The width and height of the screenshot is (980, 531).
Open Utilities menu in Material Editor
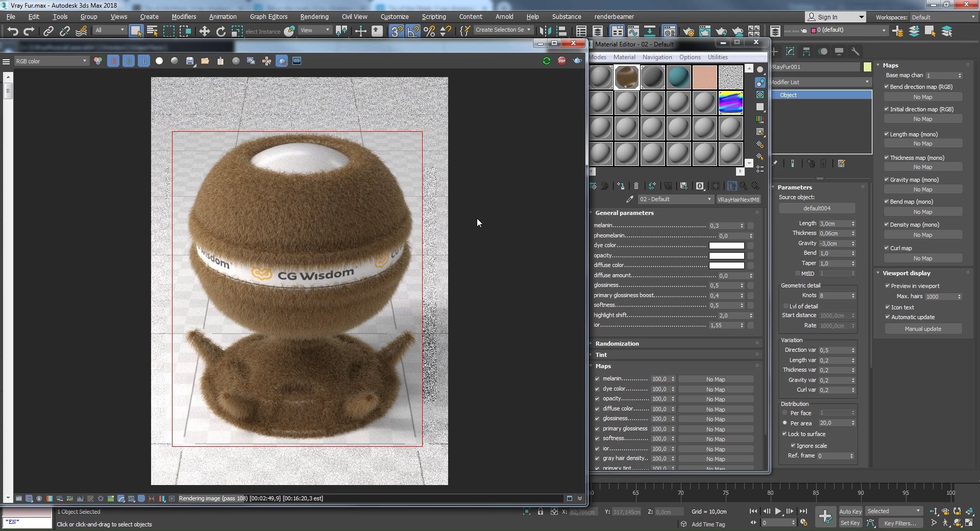click(x=718, y=57)
